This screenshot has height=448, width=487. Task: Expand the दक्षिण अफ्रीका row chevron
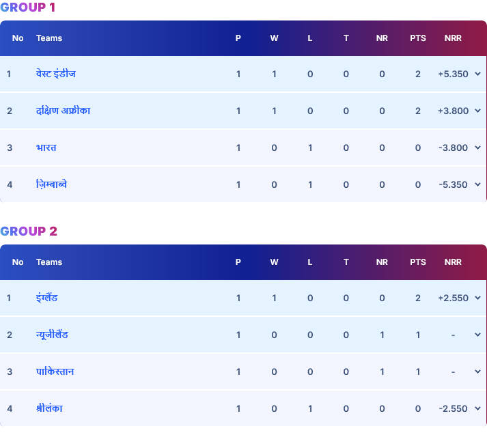pos(477,111)
